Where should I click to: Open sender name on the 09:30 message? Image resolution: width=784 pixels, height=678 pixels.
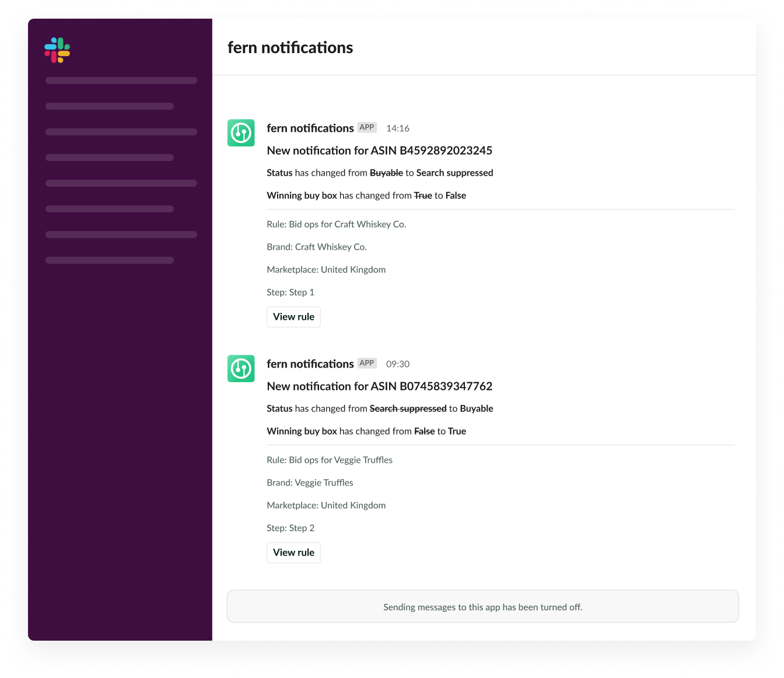click(310, 364)
